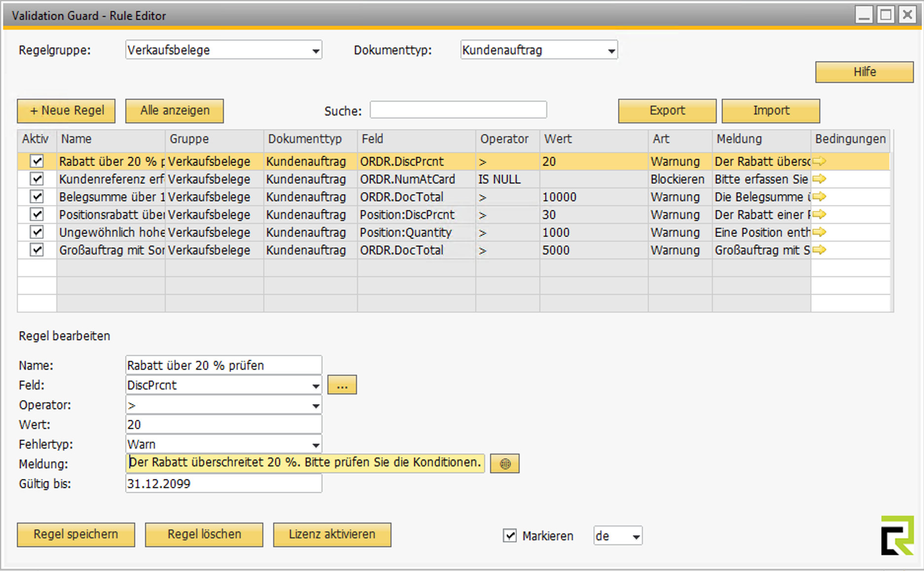Maximize the Rule Editor window
This screenshot has width=924, height=571.
coord(886,15)
